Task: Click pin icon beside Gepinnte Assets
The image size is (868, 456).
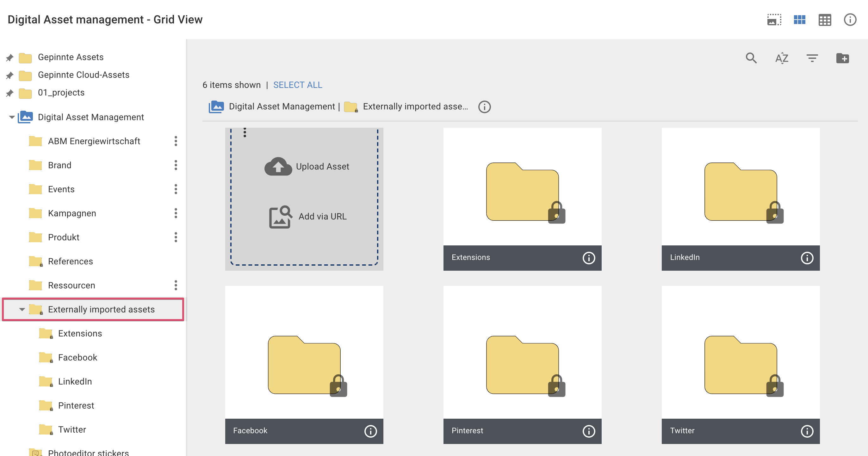Action: [9, 58]
